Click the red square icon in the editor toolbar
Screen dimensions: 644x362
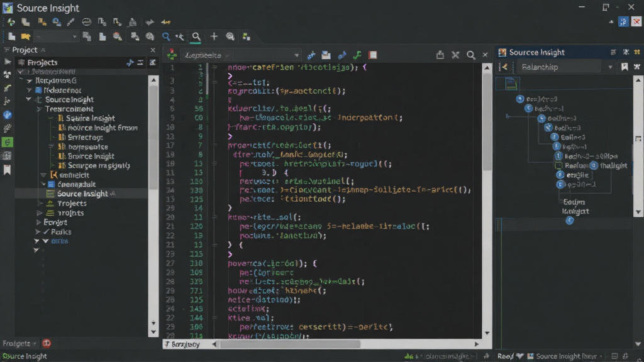[x=372, y=55]
